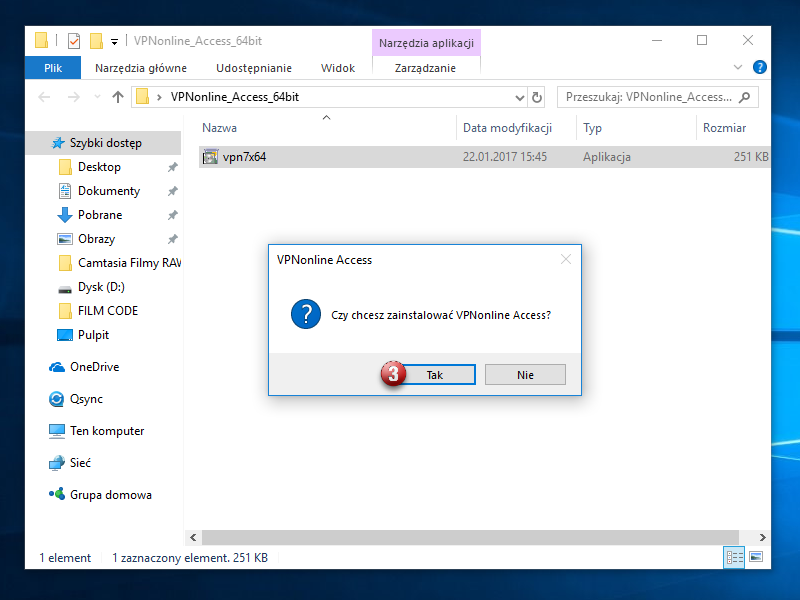Unpin Pobrane using its pin icon
Screen dimensions: 800x600
tap(173, 215)
